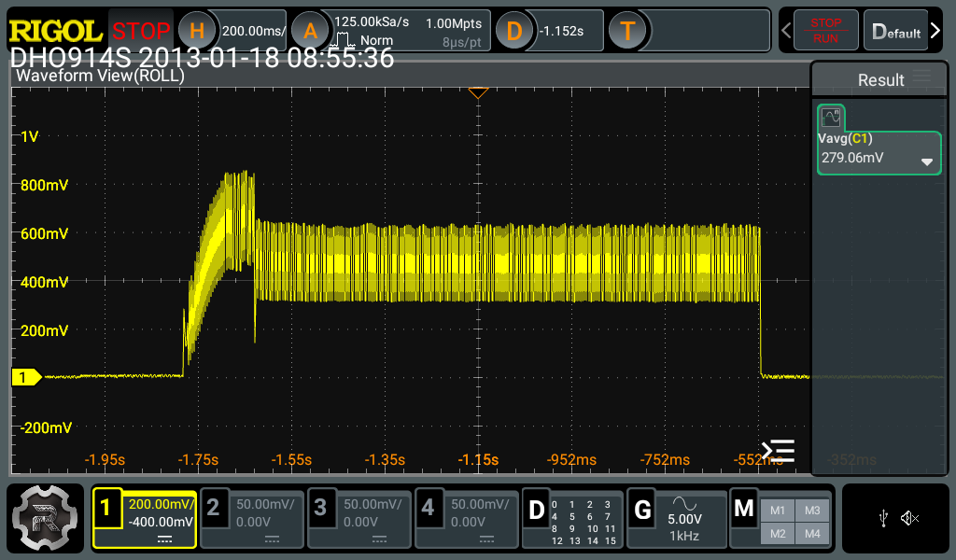The height and width of the screenshot is (560, 956).
Task: Click the channel 1 -400.00mV offset value
Action: pos(161,523)
